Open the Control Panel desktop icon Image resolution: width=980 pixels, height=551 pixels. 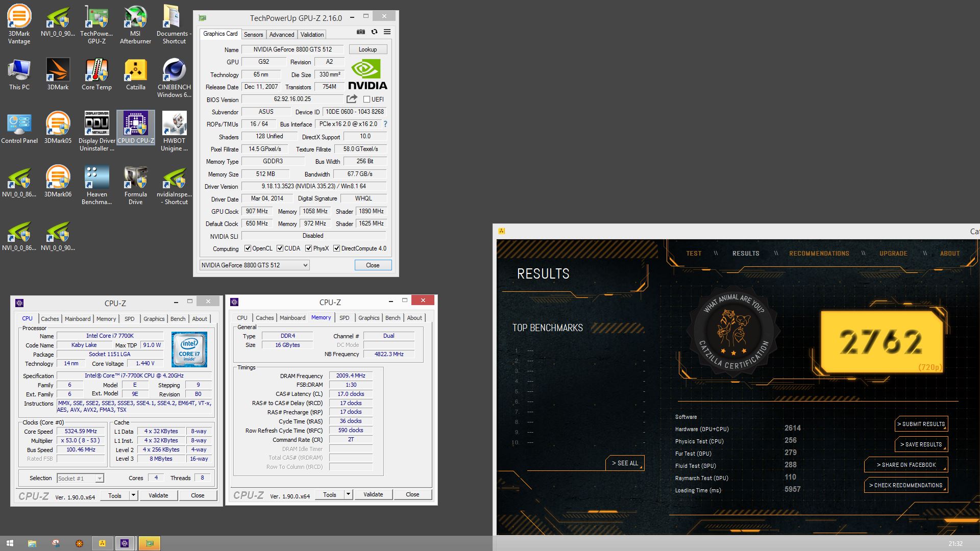coord(19,128)
